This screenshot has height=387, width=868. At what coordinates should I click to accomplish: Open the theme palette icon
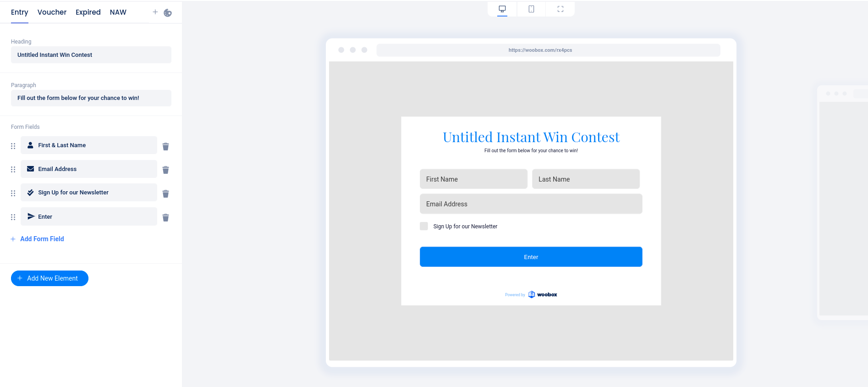pos(168,13)
